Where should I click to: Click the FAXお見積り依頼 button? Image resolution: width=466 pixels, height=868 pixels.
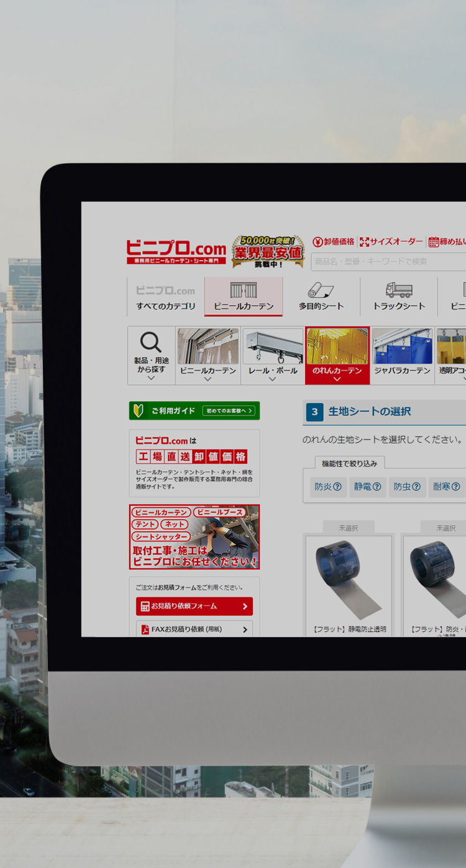194,629
